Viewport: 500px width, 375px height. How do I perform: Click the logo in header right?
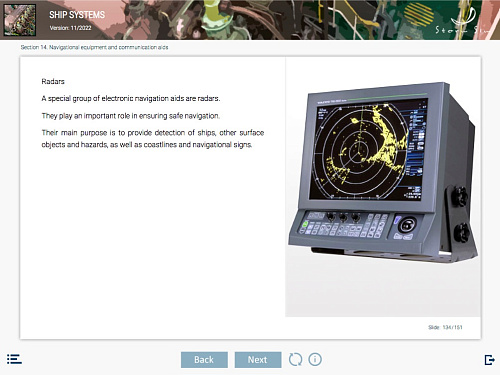[x=462, y=21]
